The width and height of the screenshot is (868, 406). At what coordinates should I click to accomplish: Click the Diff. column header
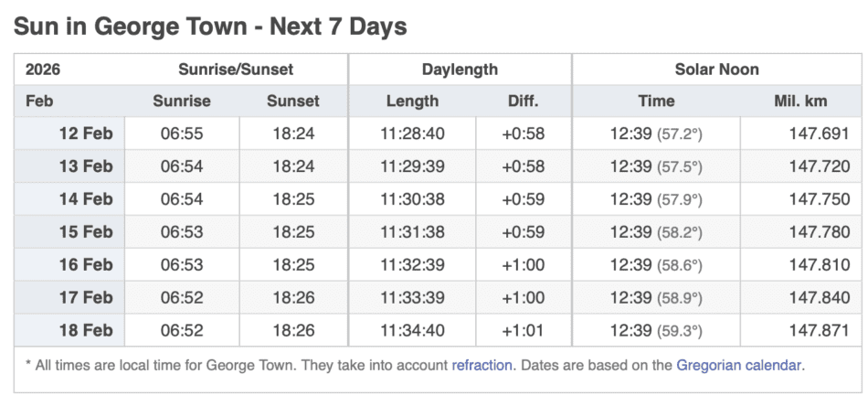coord(523,101)
